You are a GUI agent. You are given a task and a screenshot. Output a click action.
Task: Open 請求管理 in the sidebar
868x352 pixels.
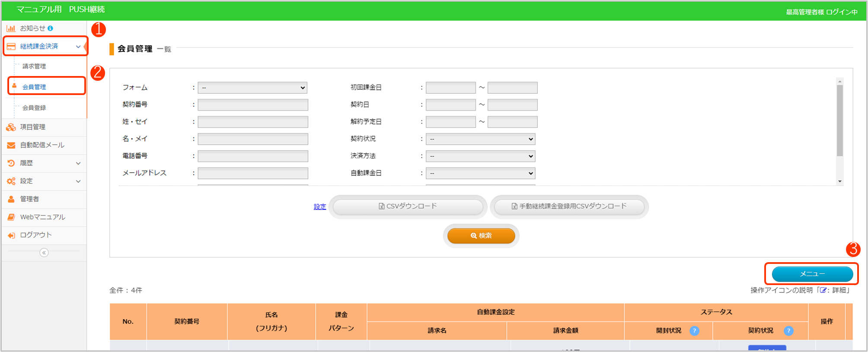(x=34, y=67)
